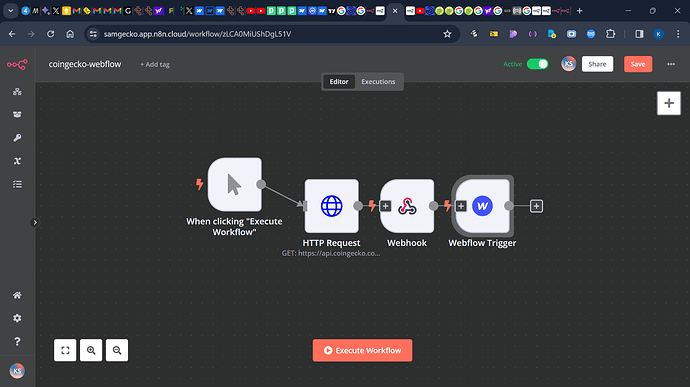
Task: Select the Webflow Trigger node
Action: pos(482,206)
